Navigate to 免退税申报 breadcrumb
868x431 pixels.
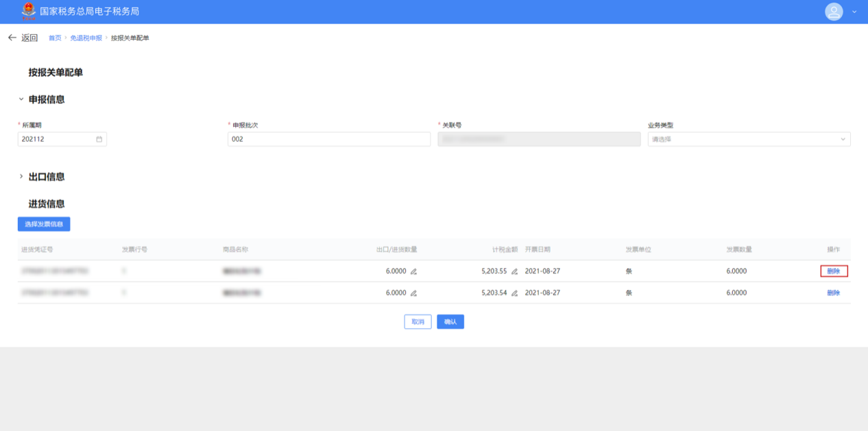point(86,38)
